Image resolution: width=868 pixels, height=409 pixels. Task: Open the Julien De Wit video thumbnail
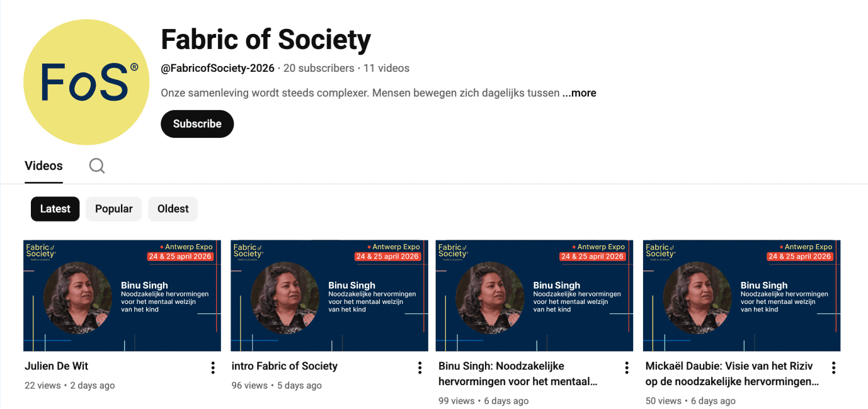pyautogui.click(x=122, y=295)
